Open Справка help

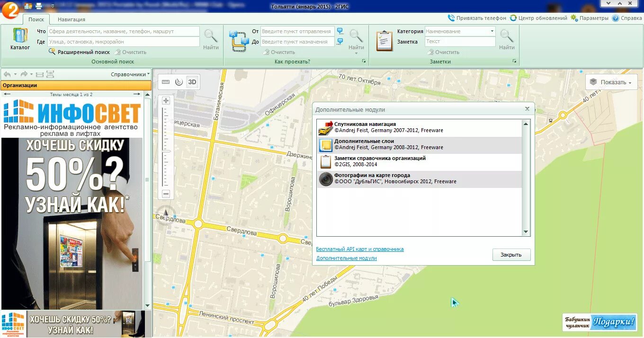[627, 18]
